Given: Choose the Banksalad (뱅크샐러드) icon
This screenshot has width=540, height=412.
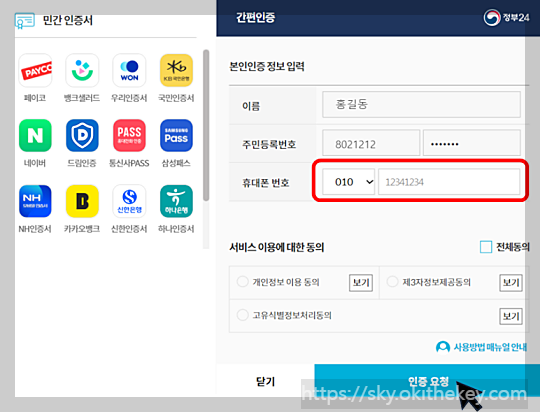Looking at the screenshot, I should 82,70.
